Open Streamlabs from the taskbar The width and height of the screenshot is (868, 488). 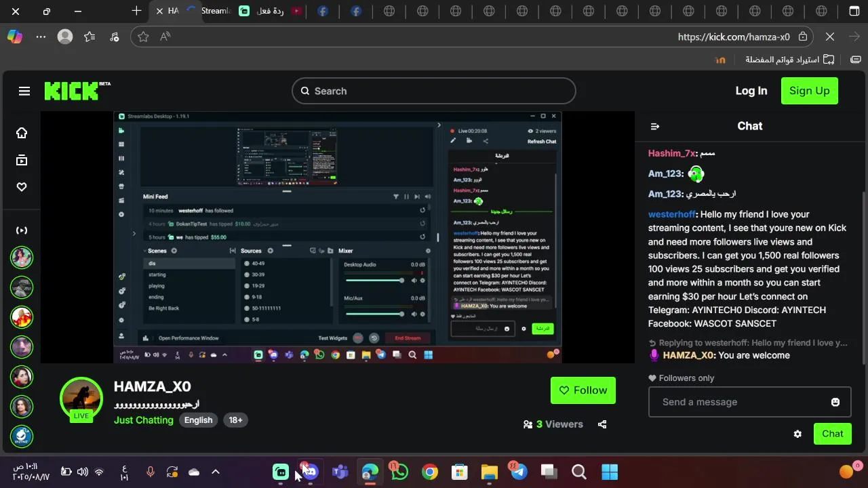pos(281,472)
